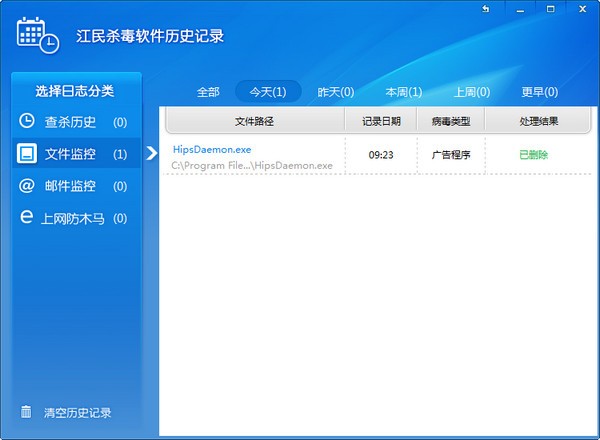View the 更早(0) tab
600x440 pixels.
(539, 92)
